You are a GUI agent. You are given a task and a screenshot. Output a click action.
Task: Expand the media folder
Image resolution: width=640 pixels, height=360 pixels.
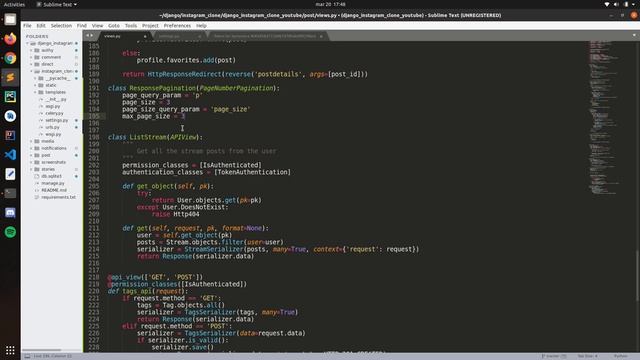point(31,141)
